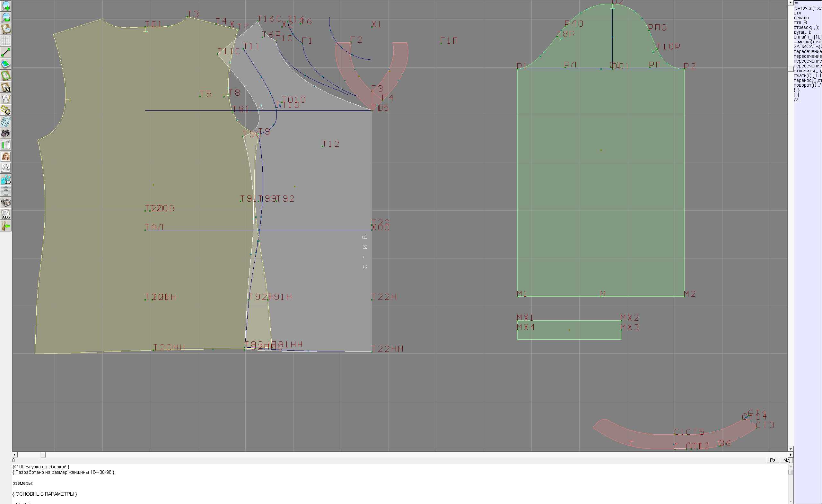Click the camera snapshot icon
822x504 pixels.
click(6, 134)
